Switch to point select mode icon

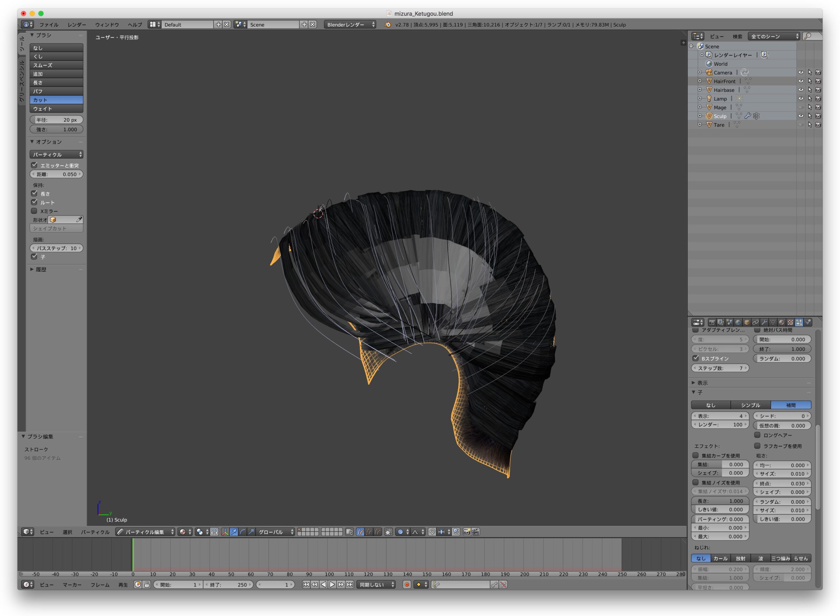[368, 532]
